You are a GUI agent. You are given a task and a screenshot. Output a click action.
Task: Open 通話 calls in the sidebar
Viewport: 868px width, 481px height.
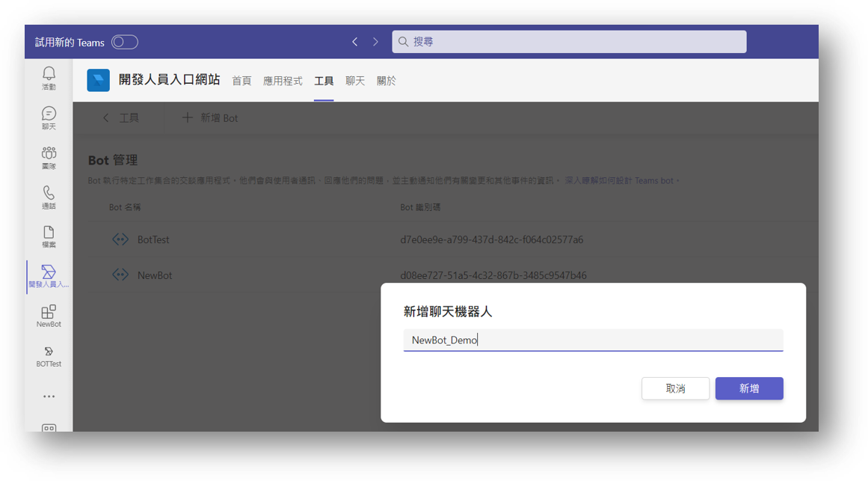[x=49, y=197]
